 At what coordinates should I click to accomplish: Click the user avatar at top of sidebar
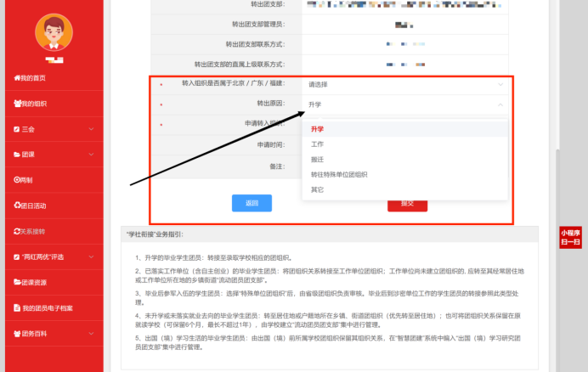(53, 32)
